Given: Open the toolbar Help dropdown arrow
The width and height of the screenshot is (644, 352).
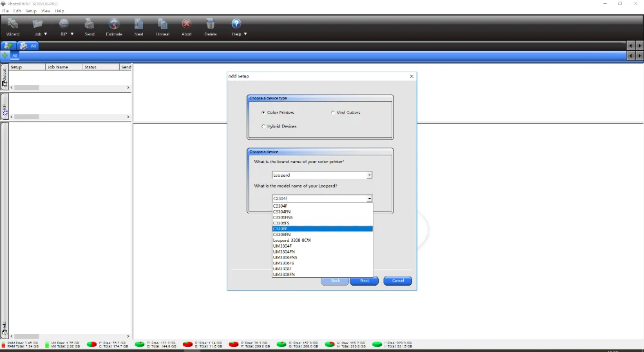Looking at the screenshot, I should tap(245, 34).
